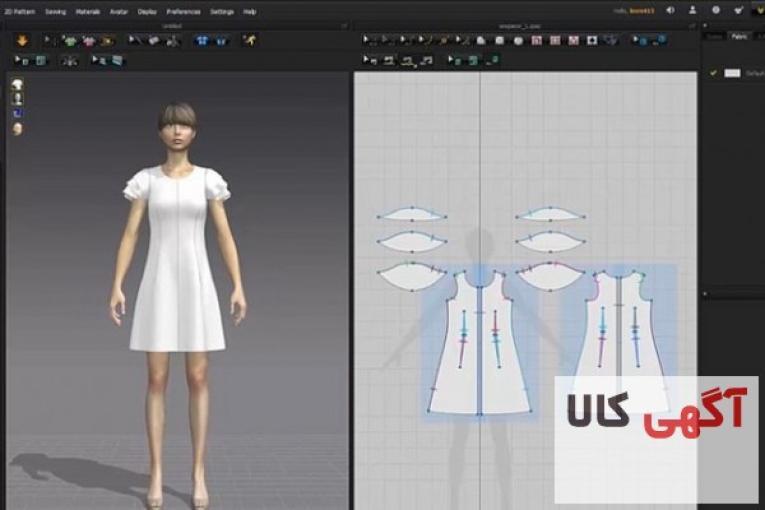Select the white Default fabric swatch

tap(732, 73)
